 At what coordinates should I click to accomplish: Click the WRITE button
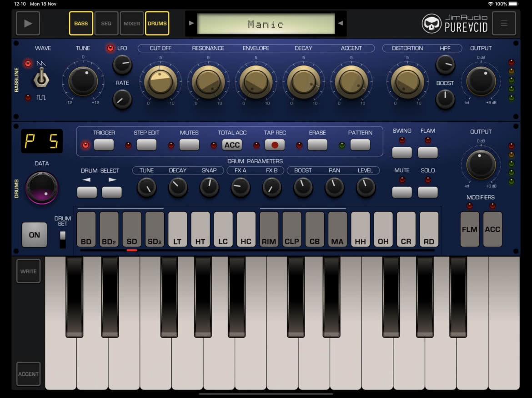click(29, 271)
